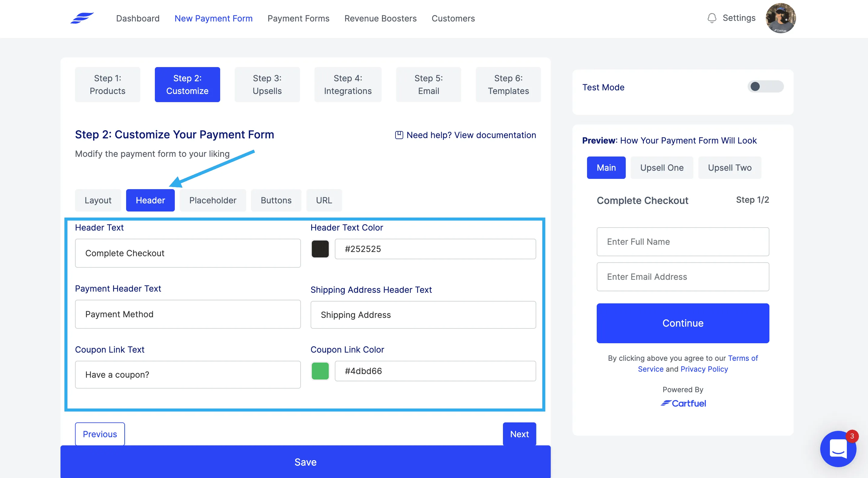Viewport: 868px width, 478px height.
Task: Click the Previous button
Action: 100,434
